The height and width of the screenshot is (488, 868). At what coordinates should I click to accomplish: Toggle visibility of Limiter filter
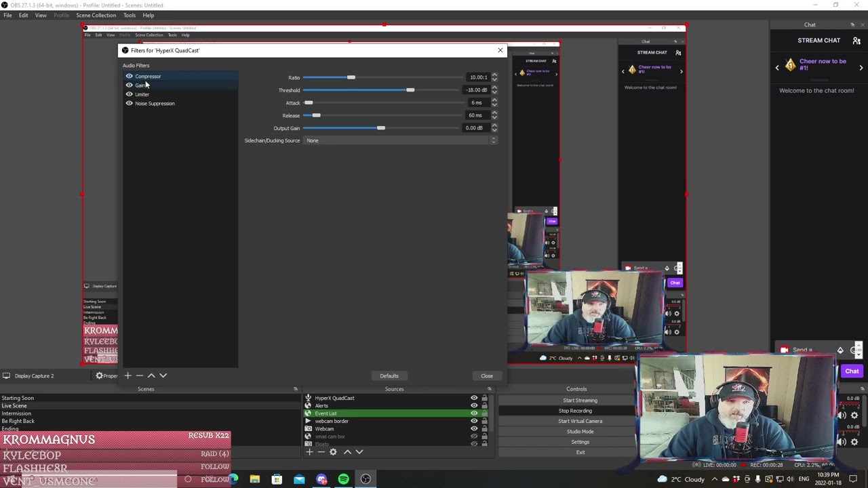coord(129,94)
